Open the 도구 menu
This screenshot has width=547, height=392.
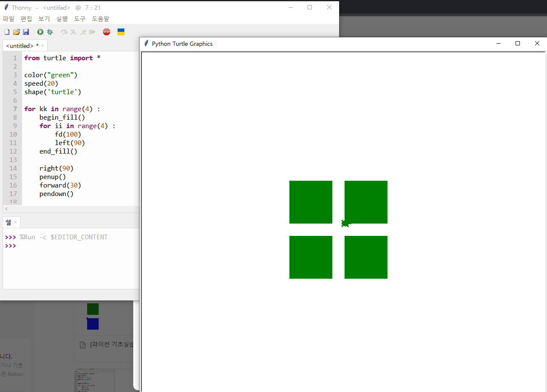coord(80,19)
